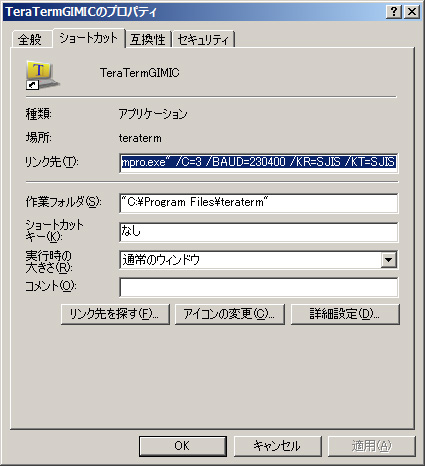Click the help question mark button
Screen dimensions: 425x466
pos(394,12)
